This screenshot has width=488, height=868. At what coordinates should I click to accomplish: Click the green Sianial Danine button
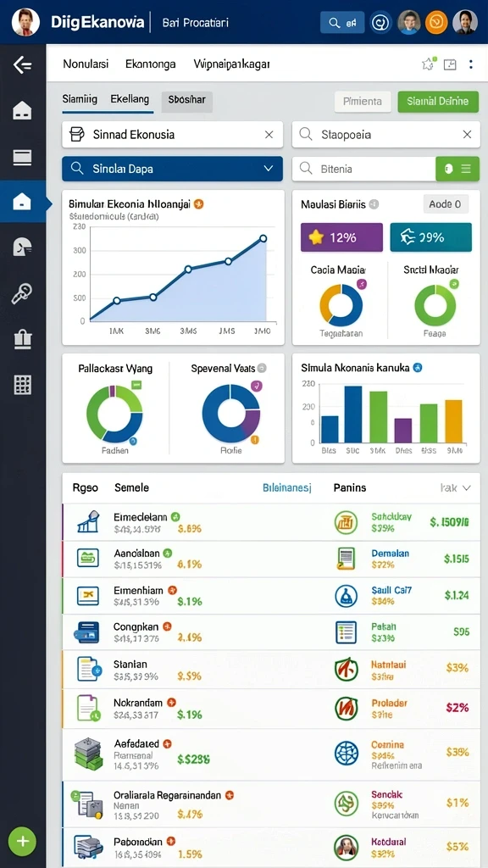(x=438, y=102)
